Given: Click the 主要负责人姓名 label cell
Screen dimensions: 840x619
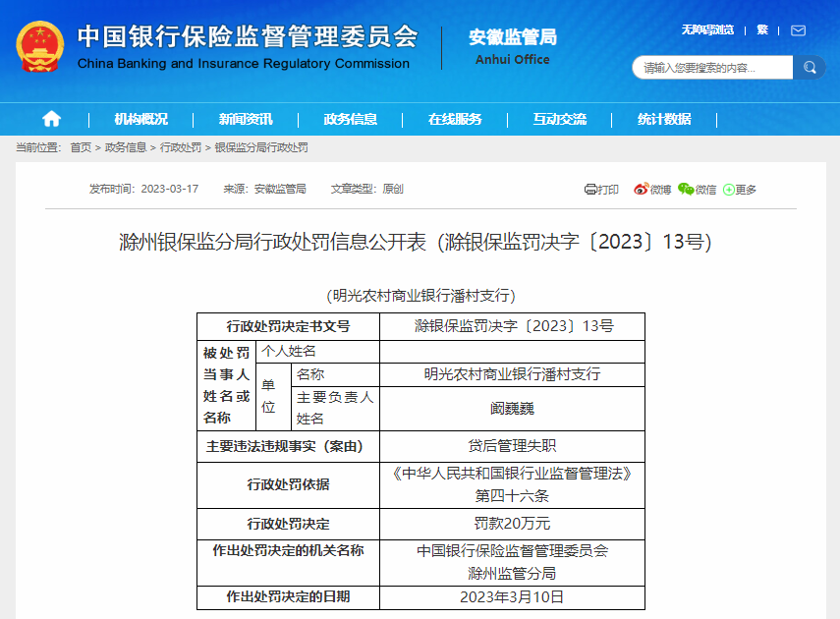Looking at the screenshot, I should pyautogui.click(x=335, y=409).
